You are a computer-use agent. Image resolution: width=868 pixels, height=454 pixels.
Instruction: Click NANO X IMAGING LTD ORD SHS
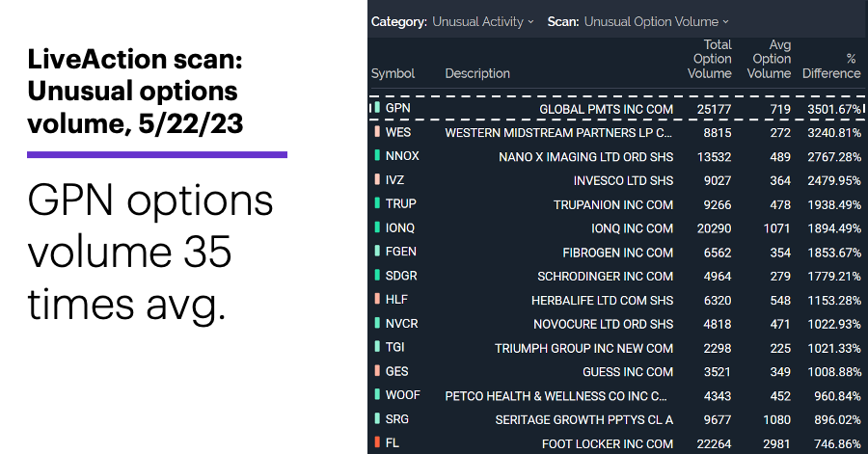pos(585,157)
